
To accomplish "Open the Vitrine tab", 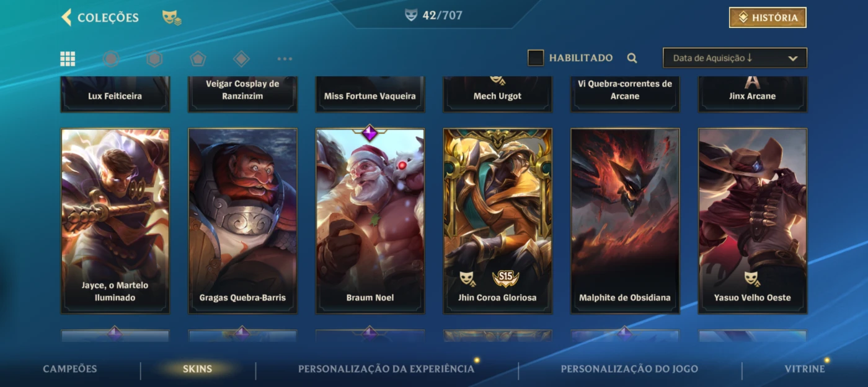I will click(805, 369).
